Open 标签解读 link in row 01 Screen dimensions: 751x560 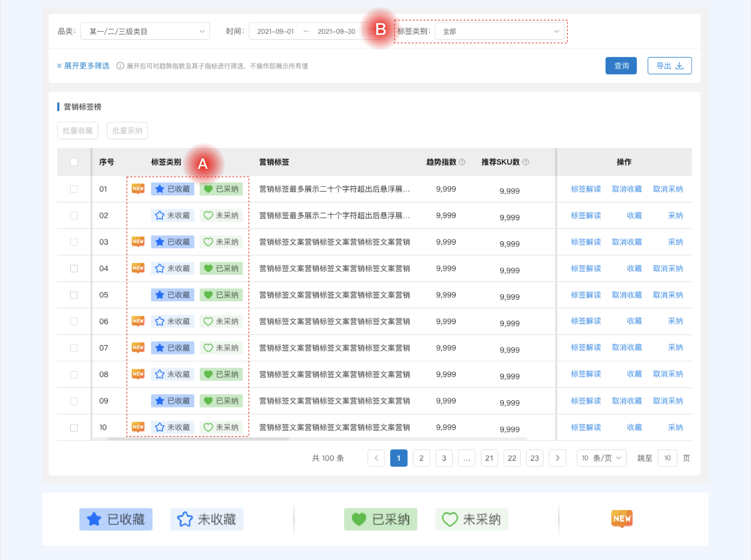coord(586,189)
